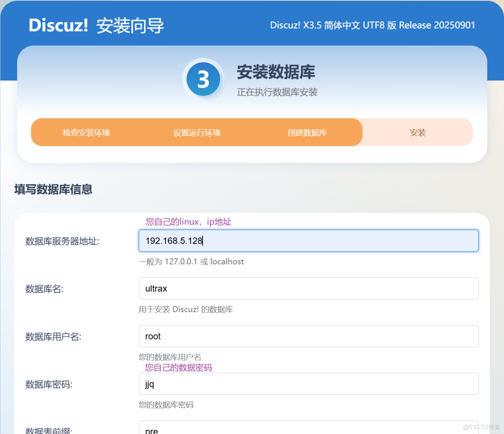Viewport: 504px width, 434px height.
Task: Select the 设置运行环境 progress step
Action: [x=197, y=132]
